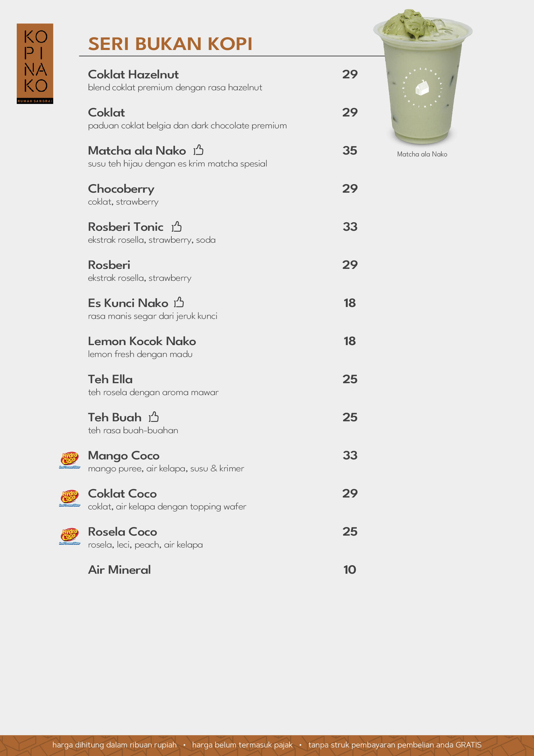Click the price 35 for Matcha

pos(350,150)
